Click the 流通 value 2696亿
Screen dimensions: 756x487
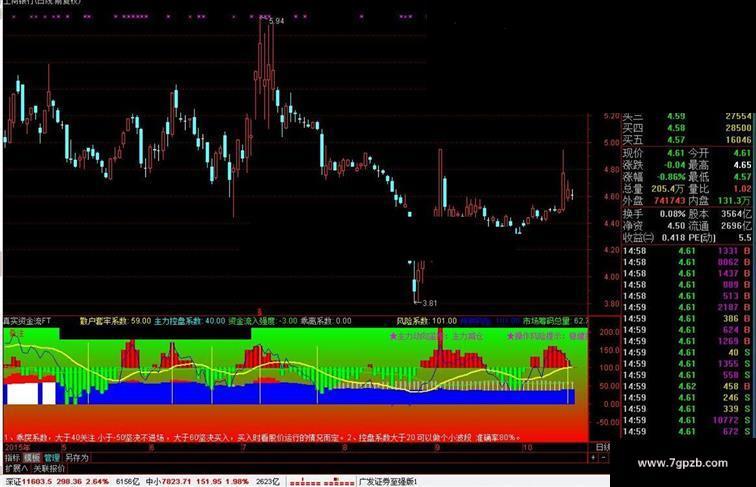point(736,226)
